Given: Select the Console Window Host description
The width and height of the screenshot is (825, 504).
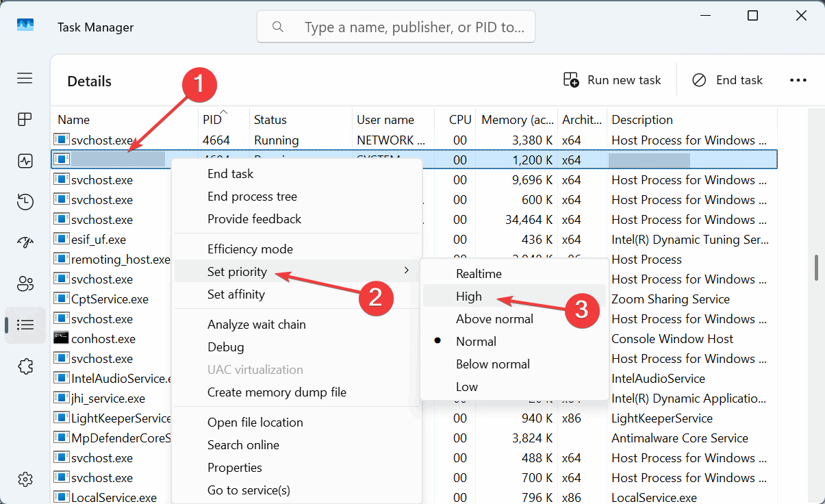Looking at the screenshot, I should (672, 338).
